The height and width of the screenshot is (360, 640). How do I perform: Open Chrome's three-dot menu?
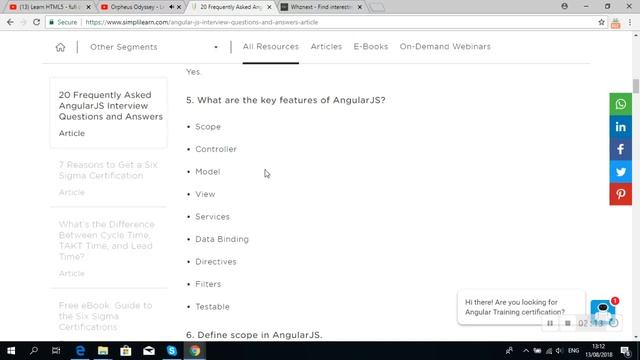pos(630,22)
